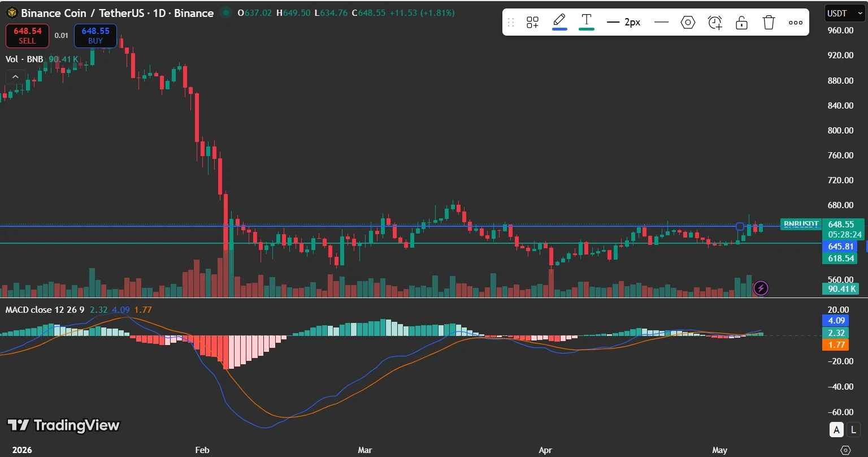
Task: Click the 648.55 current price label
Action: (x=841, y=225)
